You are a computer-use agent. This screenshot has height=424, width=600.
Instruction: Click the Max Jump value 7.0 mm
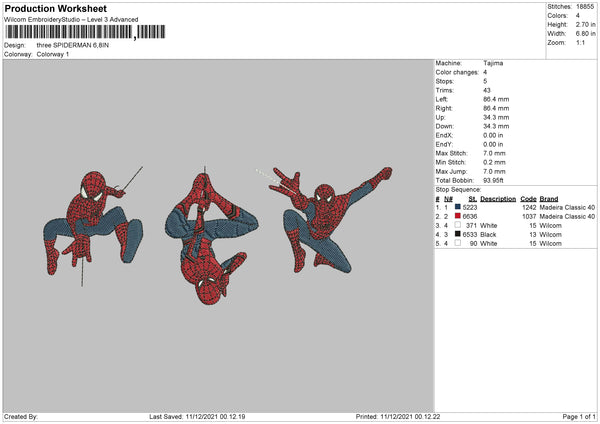click(x=494, y=171)
